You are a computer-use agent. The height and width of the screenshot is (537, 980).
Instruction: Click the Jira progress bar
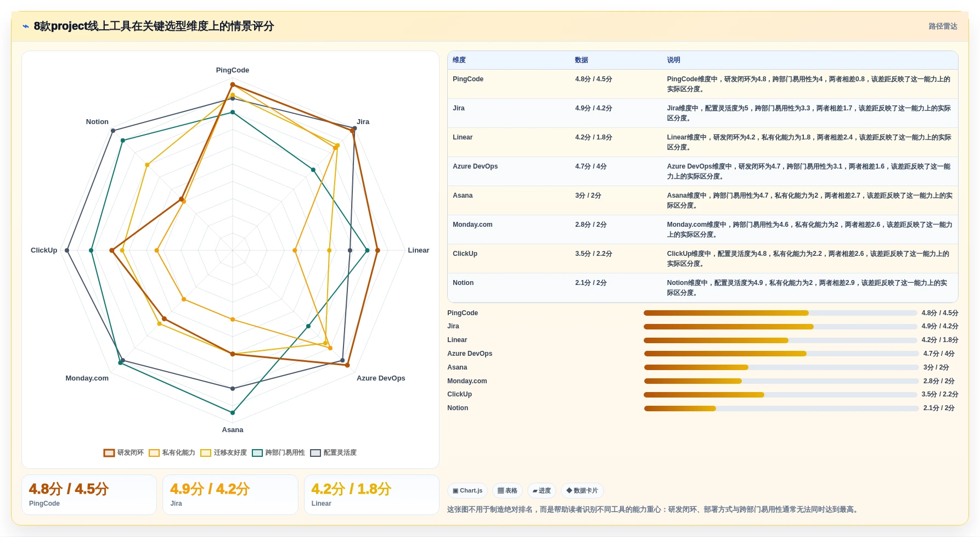(x=780, y=327)
